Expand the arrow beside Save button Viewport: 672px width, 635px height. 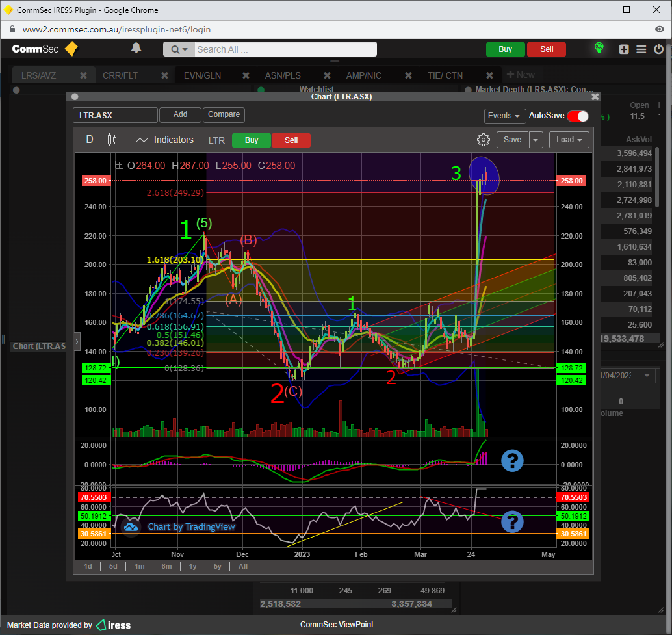coord(536,140)
